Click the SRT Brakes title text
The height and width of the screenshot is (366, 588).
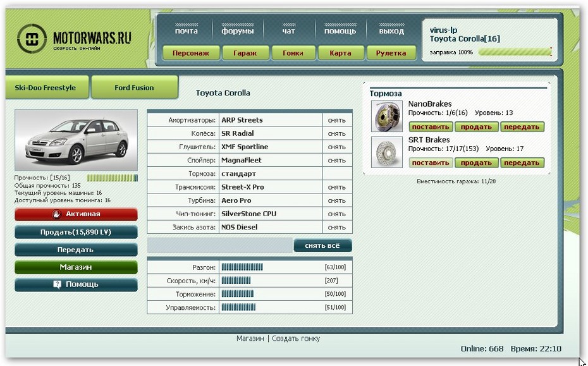tap(429, 140)
